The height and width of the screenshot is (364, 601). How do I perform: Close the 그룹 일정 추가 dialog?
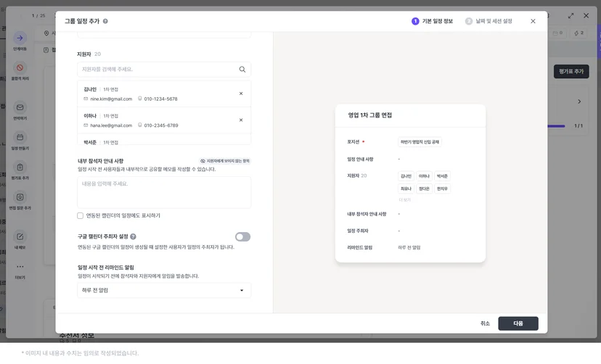pos(533,21)
